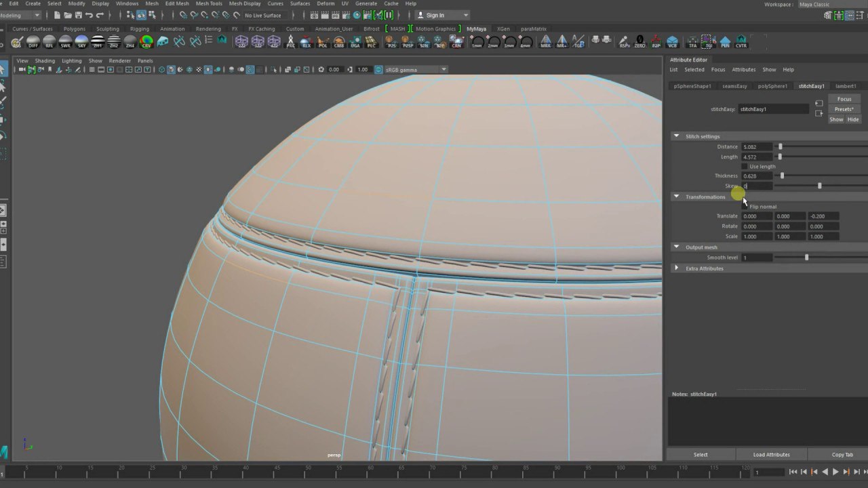This screenshot has width=868, height=488.
Task: Click the PRC compass shelf icon
Action: 290,42
